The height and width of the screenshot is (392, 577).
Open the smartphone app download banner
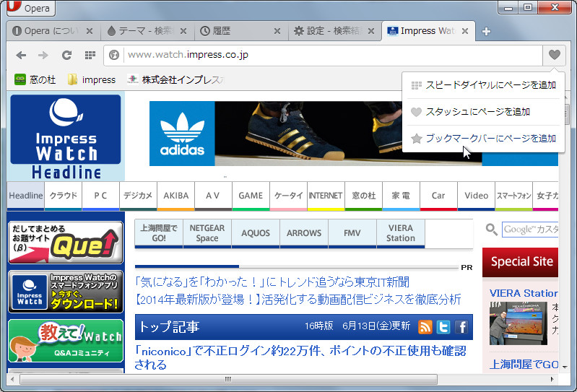(66, 292)
